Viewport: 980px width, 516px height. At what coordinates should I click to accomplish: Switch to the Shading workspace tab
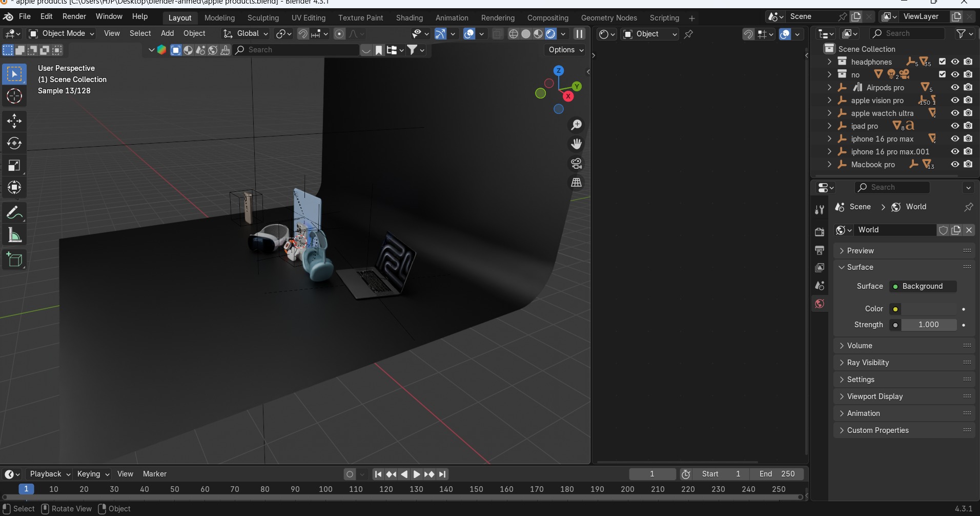pyautogui.click(x=410, y=18)
